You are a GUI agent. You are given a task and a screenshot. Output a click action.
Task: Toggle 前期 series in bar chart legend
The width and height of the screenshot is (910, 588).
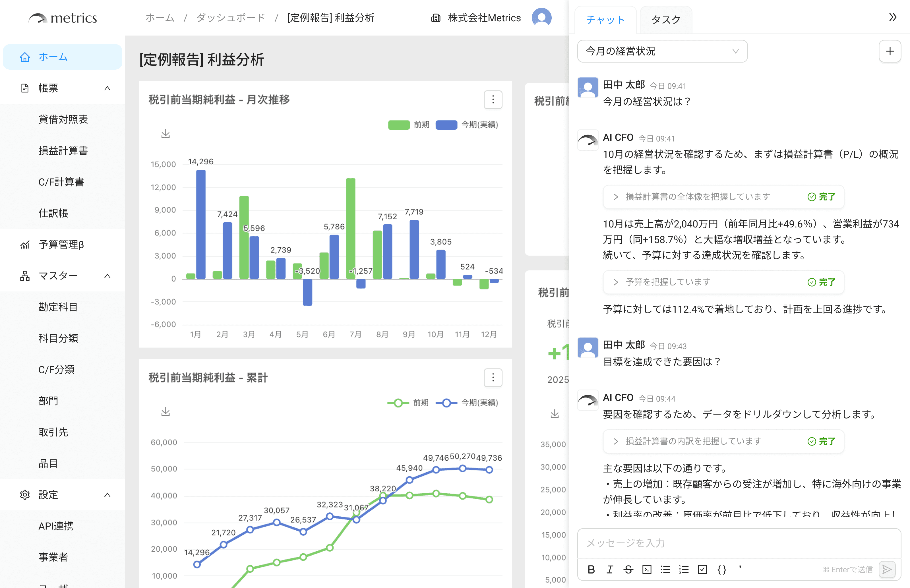(x=409, y=125)
